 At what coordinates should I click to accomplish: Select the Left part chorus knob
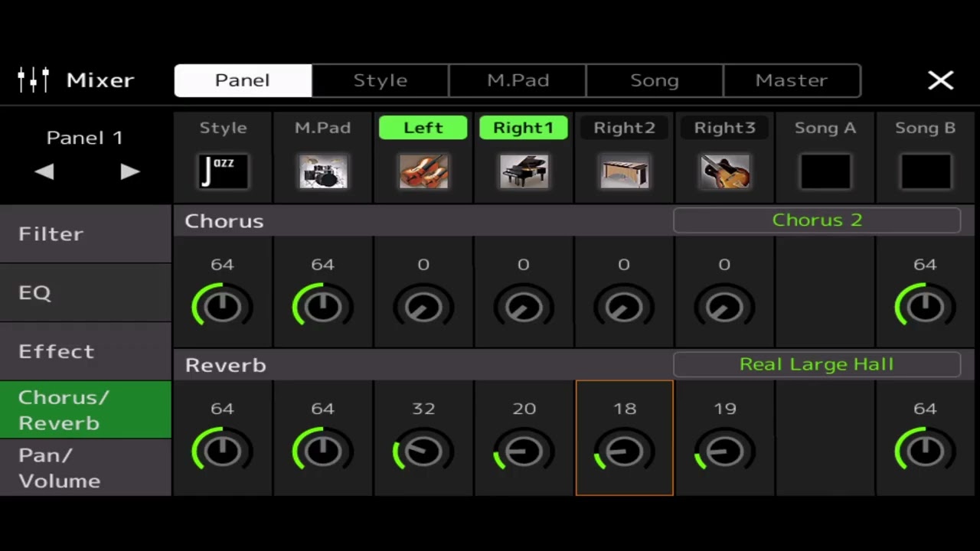(x=423, y=306)
